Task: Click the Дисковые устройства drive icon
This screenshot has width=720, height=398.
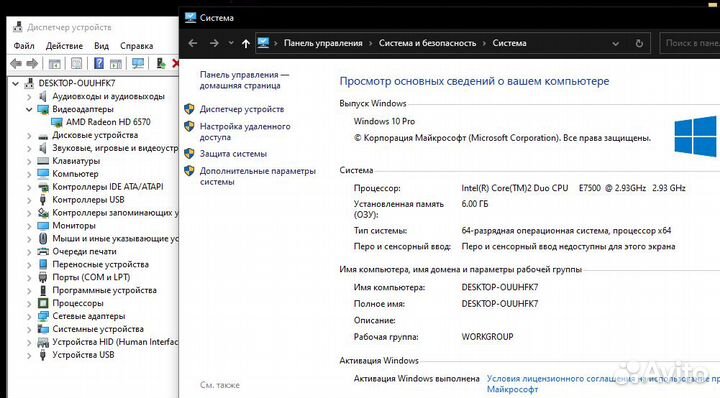Action: pos(43,136)
